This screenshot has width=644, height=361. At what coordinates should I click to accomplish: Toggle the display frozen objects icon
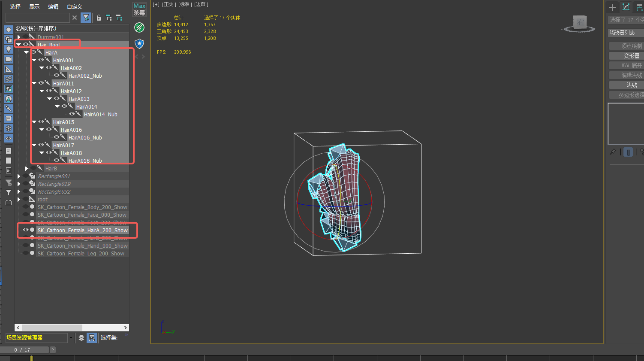pos(9,128)
